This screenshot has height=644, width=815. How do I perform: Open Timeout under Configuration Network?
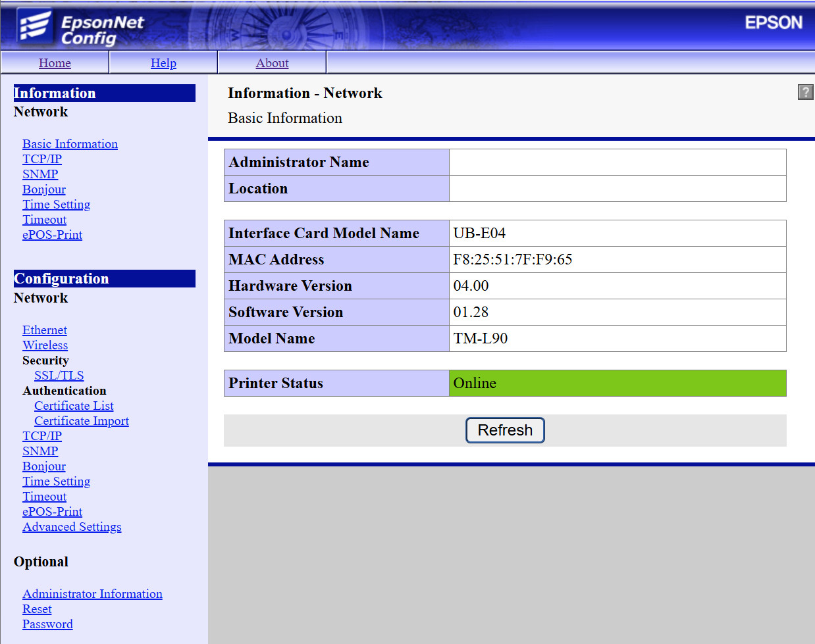point(44,497)
